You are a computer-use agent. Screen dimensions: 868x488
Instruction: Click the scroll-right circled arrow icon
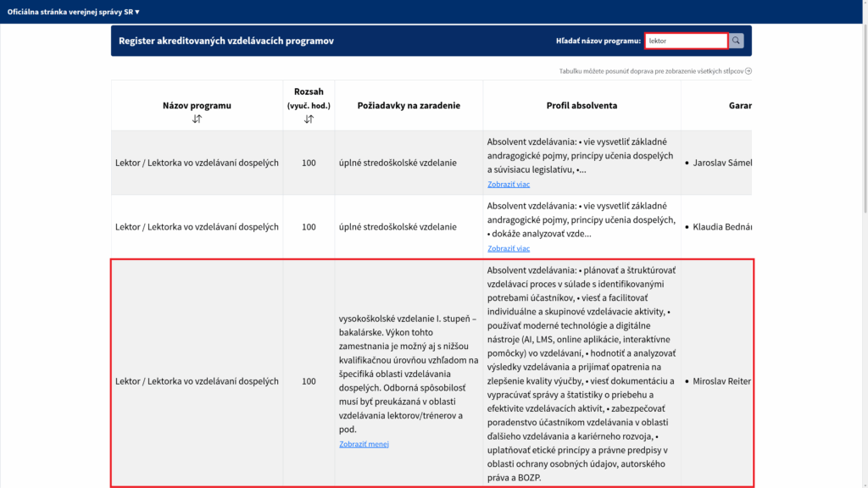click(x=748, y=71)
